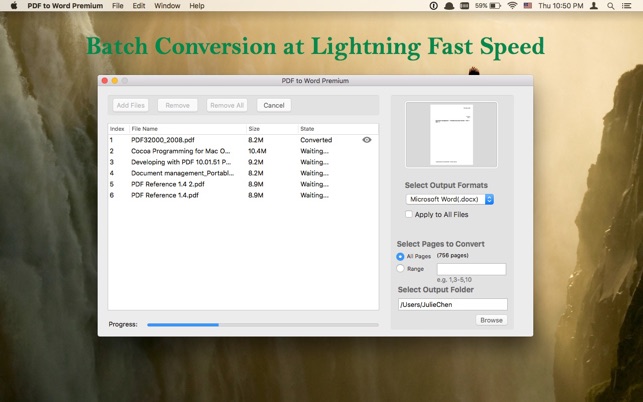The height and width of the screenshot is (402, 643).
Task: Click the page range input field
Action: pyautogui.click(x=472, y=269)
